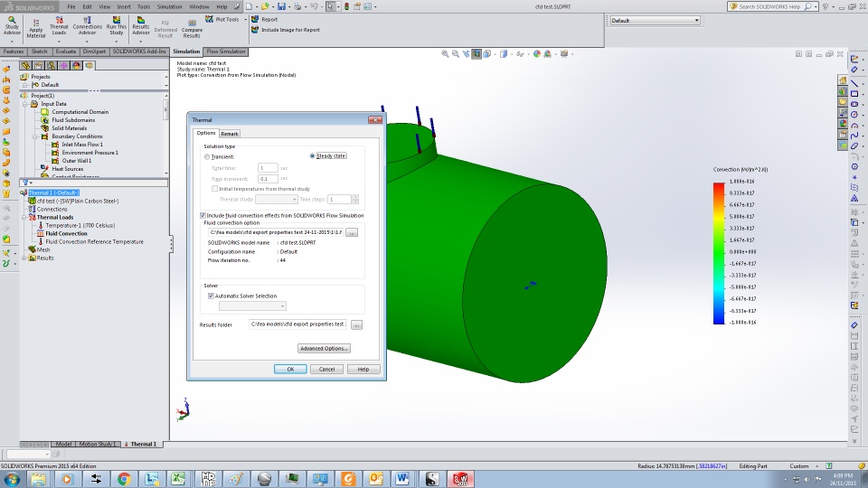Click the Zoom to Fit icon
Image resolution: width=868 pixels, height=488 pixels.
click(x=445, y=53)
